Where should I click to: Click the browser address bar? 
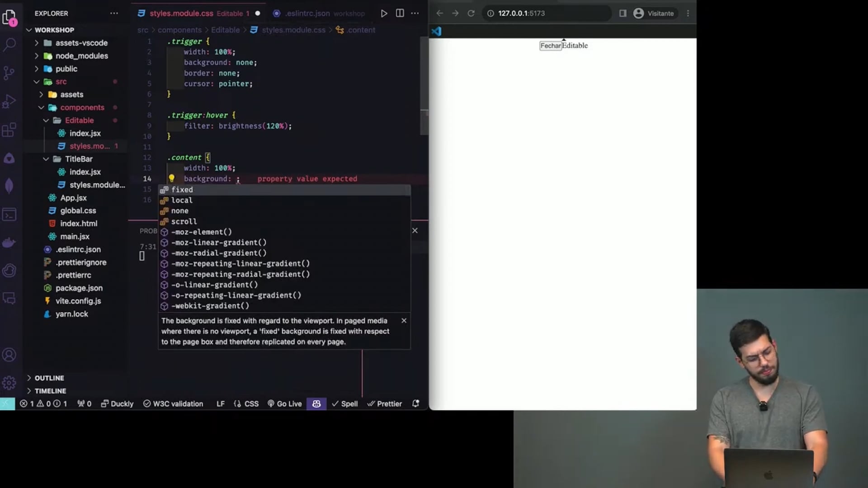542,13
